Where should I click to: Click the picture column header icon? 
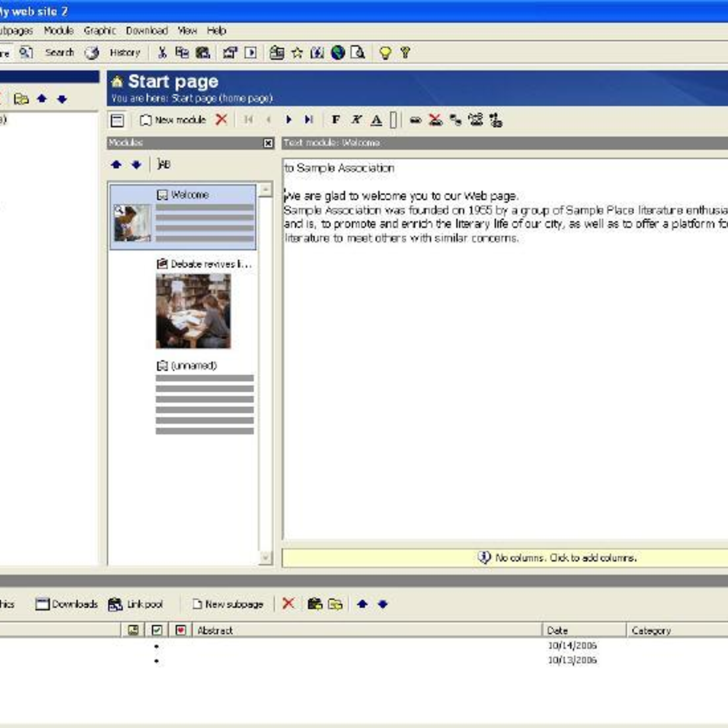pyautogui.click(x=133, y=630)
